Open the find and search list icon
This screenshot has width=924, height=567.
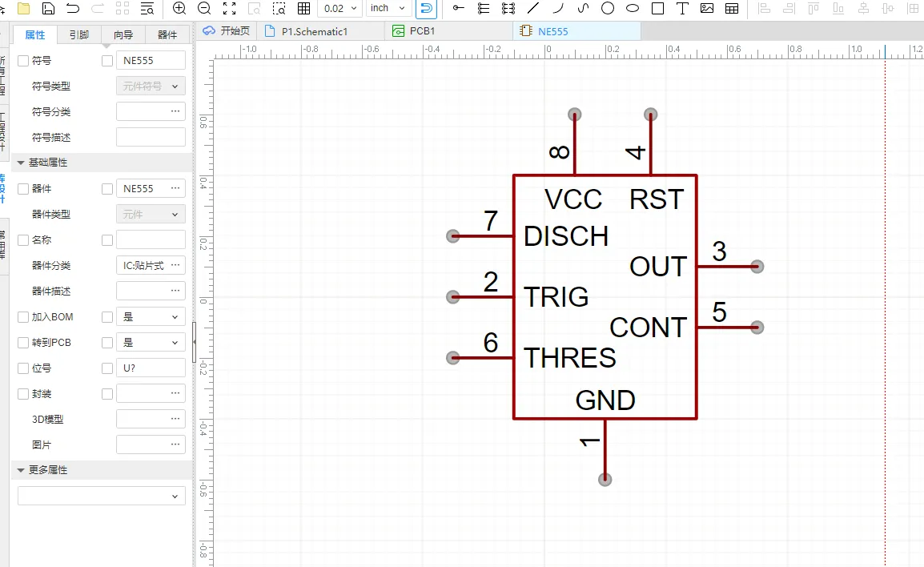pyautogui.click(x=147, y=8)
